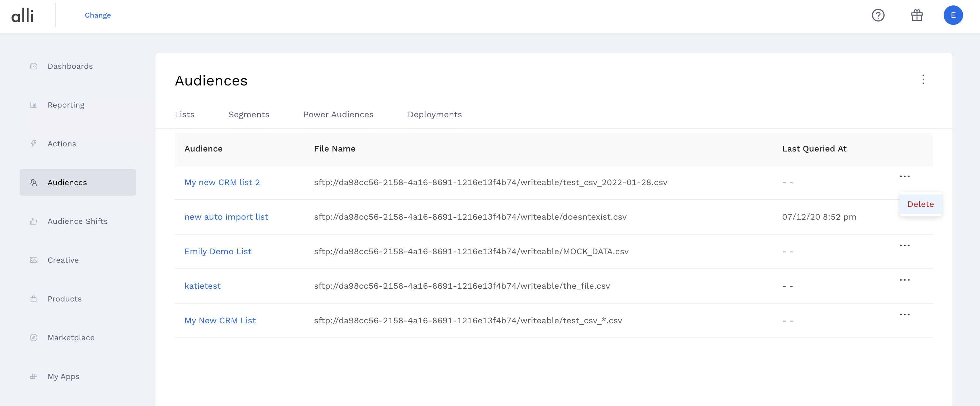Open Audience Shifts
Image resolution: width=980 pixels, height=406 pixels.
[77, 221]
